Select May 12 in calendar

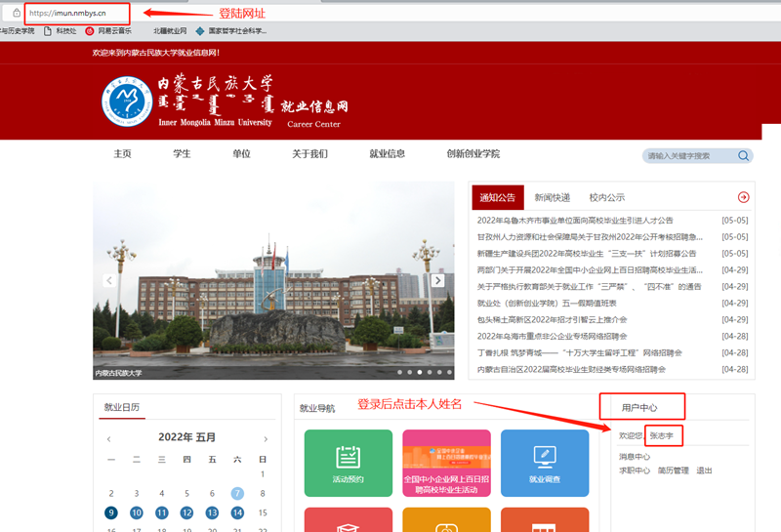[186, 512]
